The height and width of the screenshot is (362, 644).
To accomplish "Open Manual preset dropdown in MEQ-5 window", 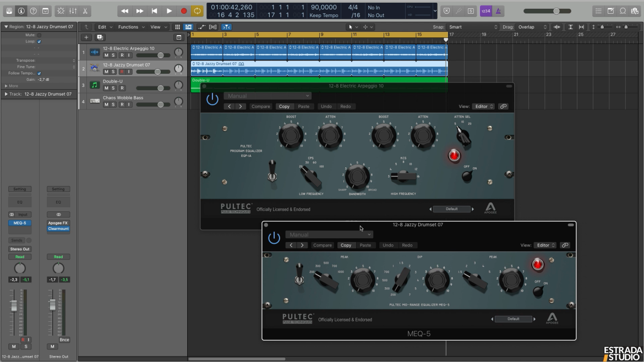I will pos(329,235).
